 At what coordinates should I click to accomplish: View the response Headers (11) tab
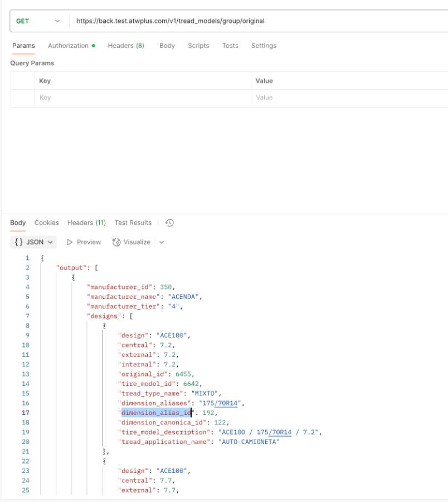tap(86, 223)
